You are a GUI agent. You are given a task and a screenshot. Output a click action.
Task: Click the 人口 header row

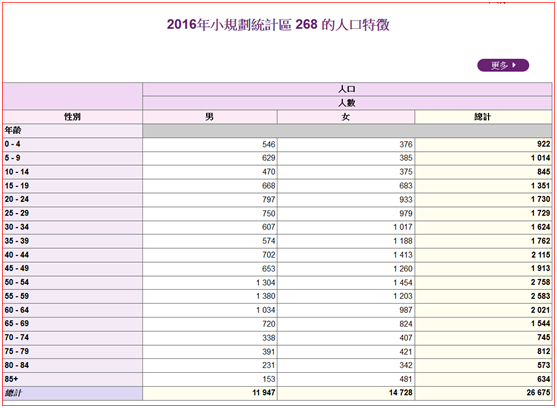347,89
